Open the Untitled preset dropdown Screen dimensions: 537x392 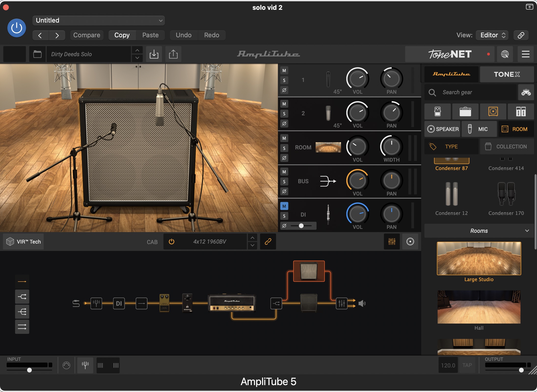[98, 20]
